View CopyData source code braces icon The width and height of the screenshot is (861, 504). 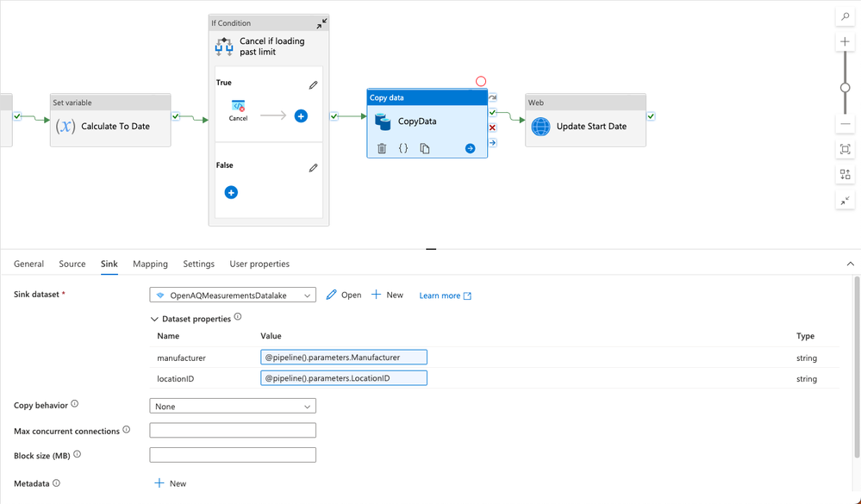[403, 149]
